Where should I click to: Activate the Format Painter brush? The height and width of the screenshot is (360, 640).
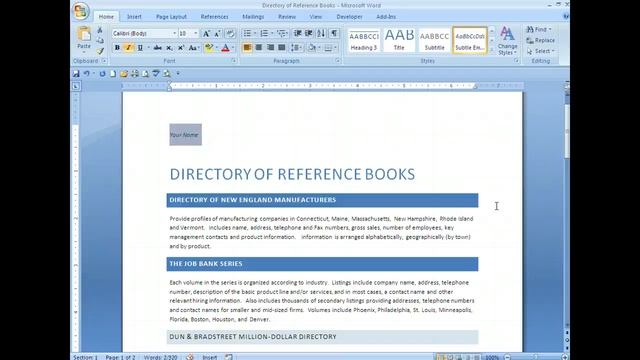pyautogui.click(x=100, y=51)
